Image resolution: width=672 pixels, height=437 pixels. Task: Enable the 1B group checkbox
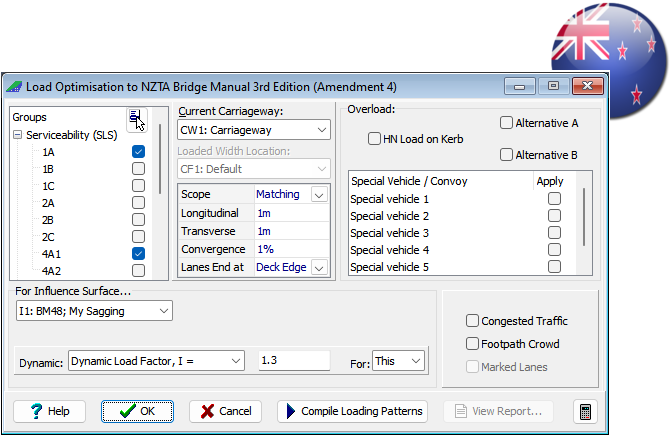click(x=138, y=169)
